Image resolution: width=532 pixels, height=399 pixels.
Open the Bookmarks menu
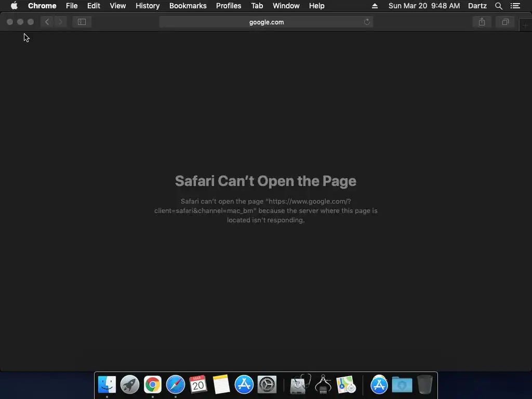188,6
